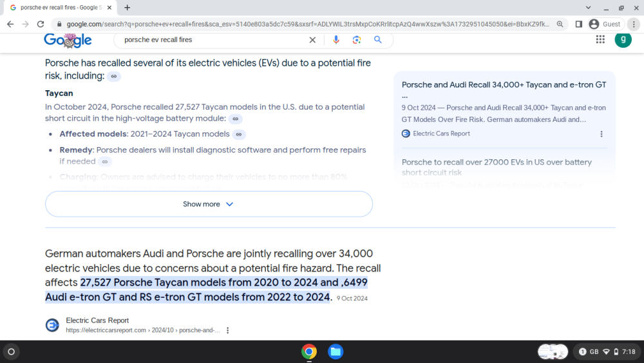This screenshot has height=363, width=644.
Task: Open Chrome from the shelf
Action: point(309,352)
